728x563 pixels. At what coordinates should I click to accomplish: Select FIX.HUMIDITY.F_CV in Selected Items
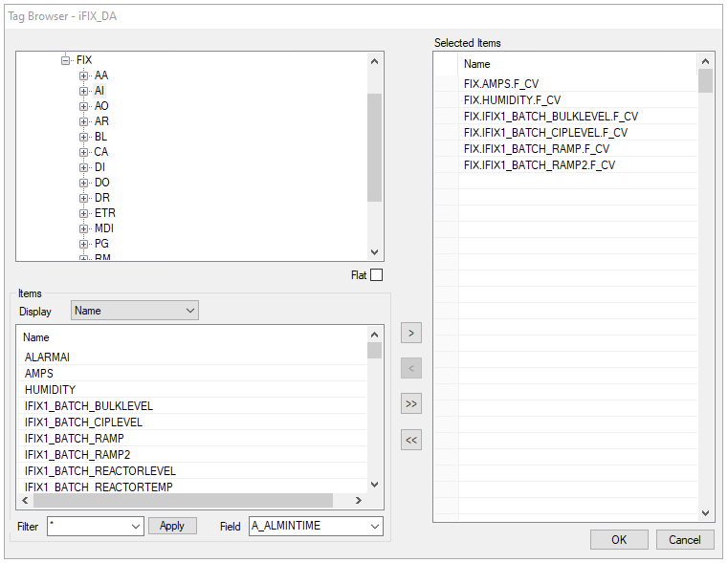point(578,99)
